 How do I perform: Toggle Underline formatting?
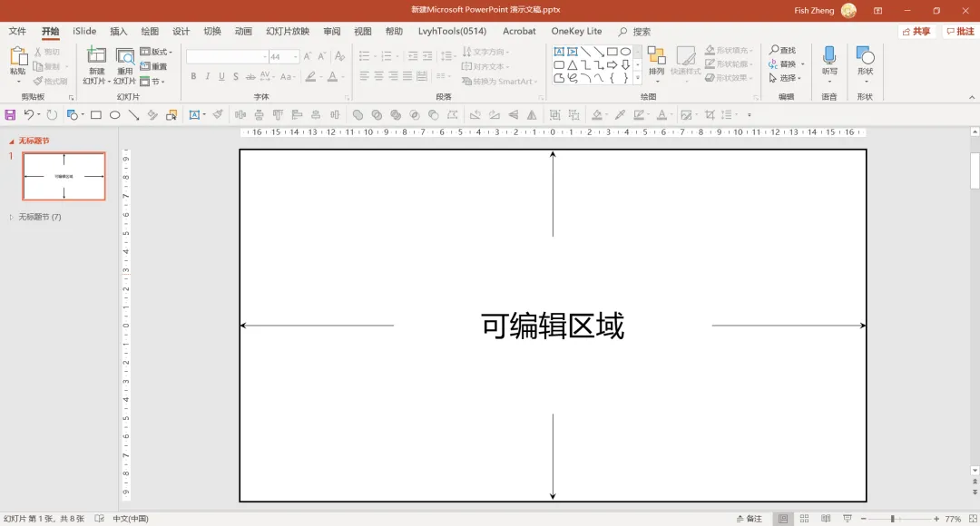click(221, 76)
